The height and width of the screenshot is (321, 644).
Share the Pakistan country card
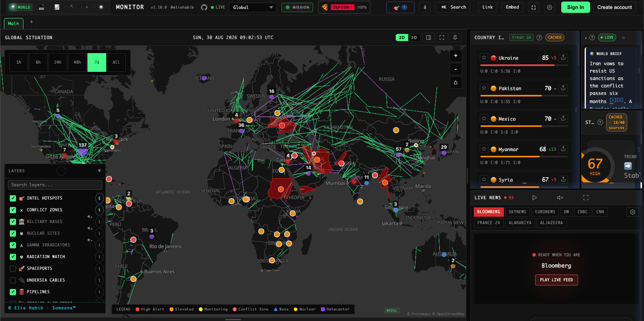coord(563,88)
